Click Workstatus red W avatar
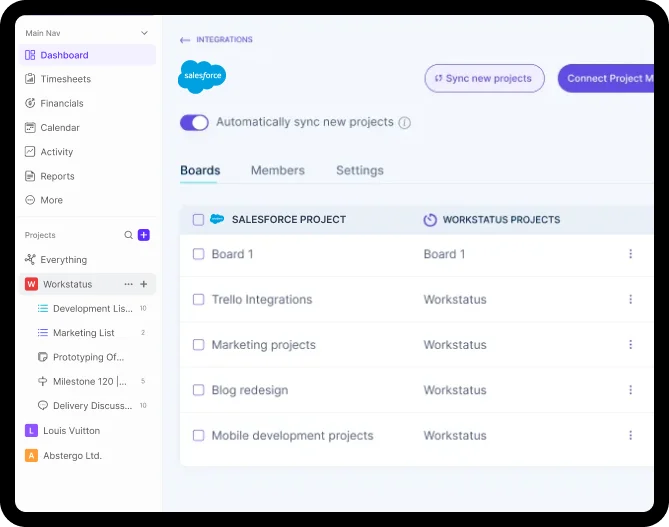The width and height of the screenshot is (669, 527). coord(31,284)
